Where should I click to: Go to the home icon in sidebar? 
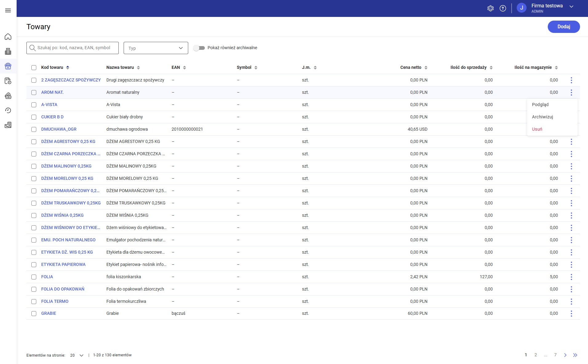[8, 37]
